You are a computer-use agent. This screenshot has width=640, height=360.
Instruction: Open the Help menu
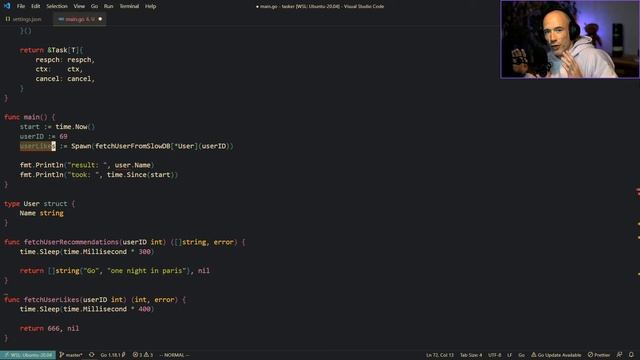pos(151,6)
